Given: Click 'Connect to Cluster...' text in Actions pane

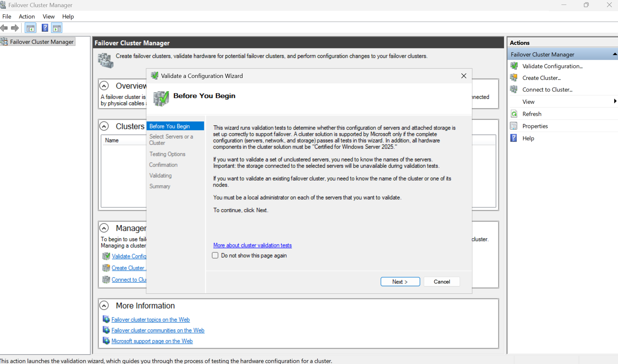Looking at the screenshot, I should coord(547,89).
